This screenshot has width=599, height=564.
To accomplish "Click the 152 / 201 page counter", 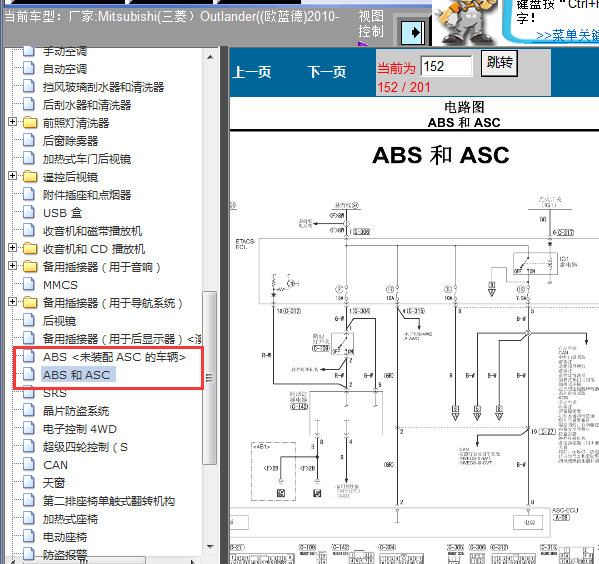I will 404,87.
